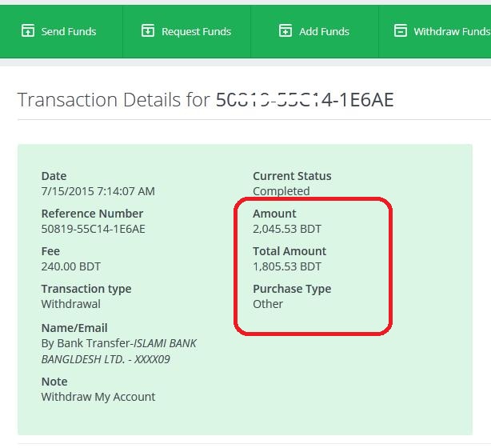Click the Completed status text
The width and height of the screenshot is (491, 448).
(x=281, y=191)
